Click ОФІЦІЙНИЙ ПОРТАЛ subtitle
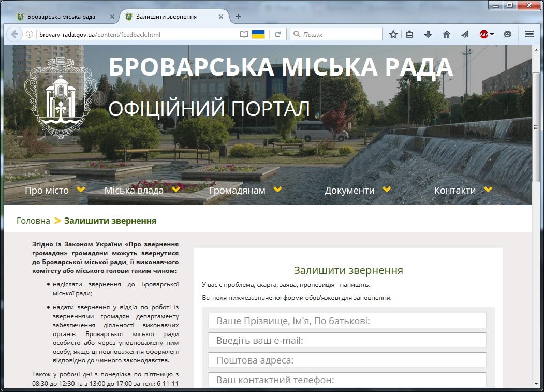 [209, 108]
